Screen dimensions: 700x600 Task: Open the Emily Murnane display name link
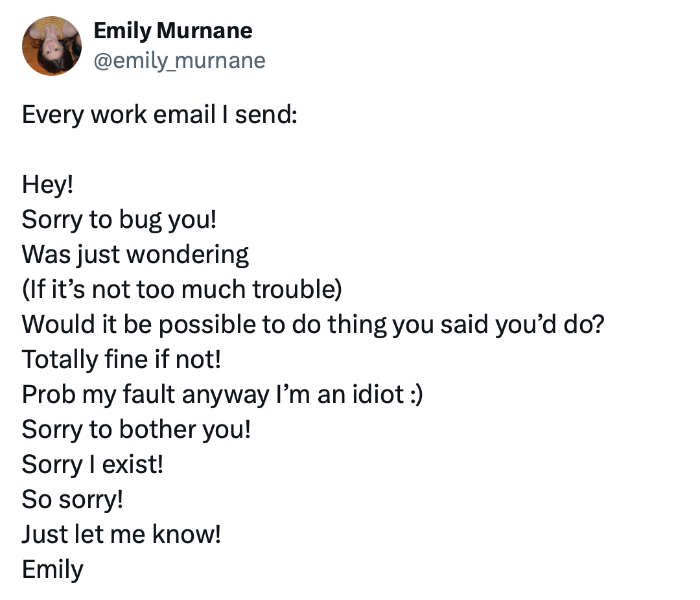[173, 30]
